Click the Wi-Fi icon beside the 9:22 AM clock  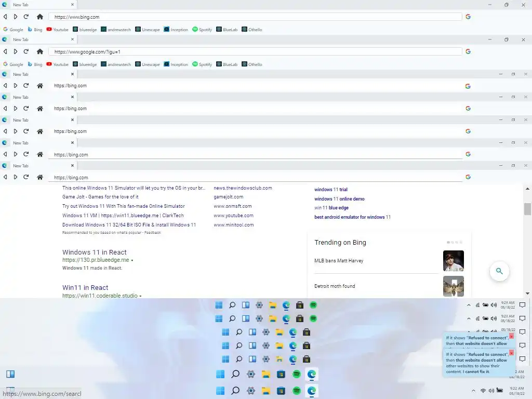pyautogui.click(x=483, y=391)
